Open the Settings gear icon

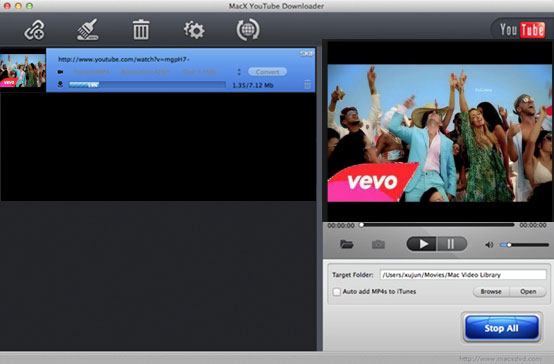click(x=194, y=30)
